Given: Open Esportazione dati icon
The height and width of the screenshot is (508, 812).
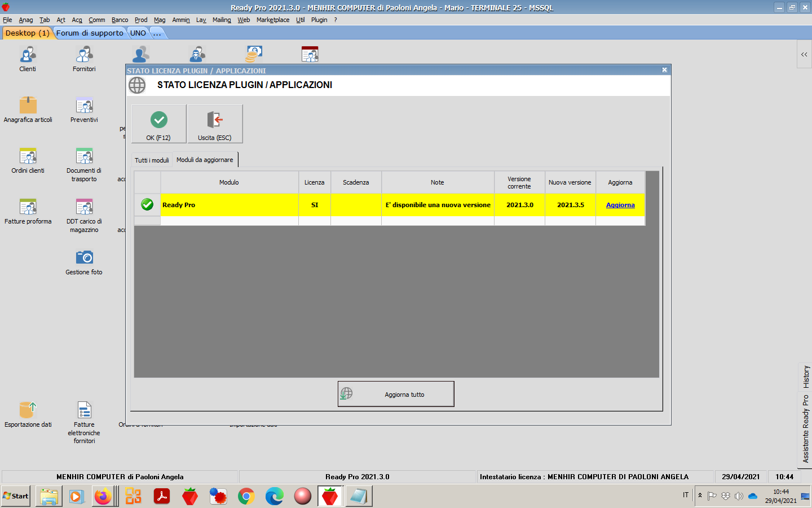Looking at the screenshot, I should point(28,415).
